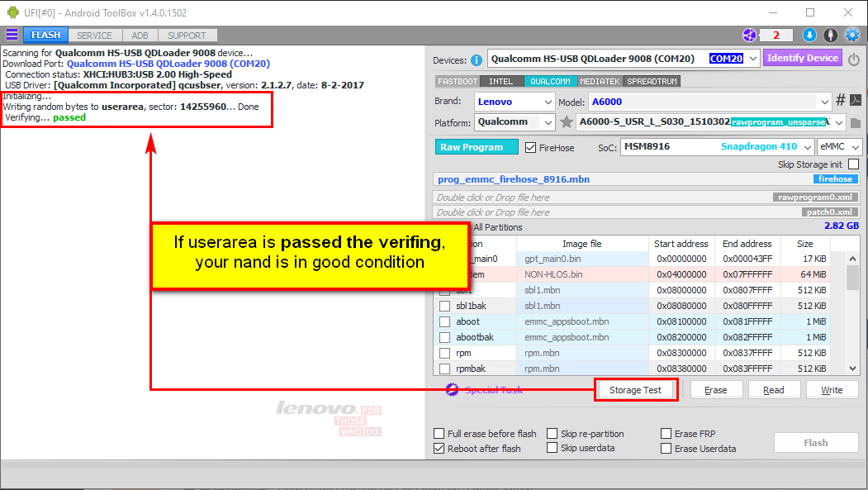Click the Erase button

(x=716, y=390)
